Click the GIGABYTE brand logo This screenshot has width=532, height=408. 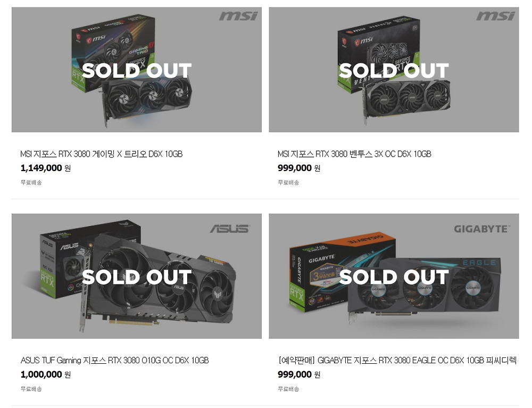[481, 229]
